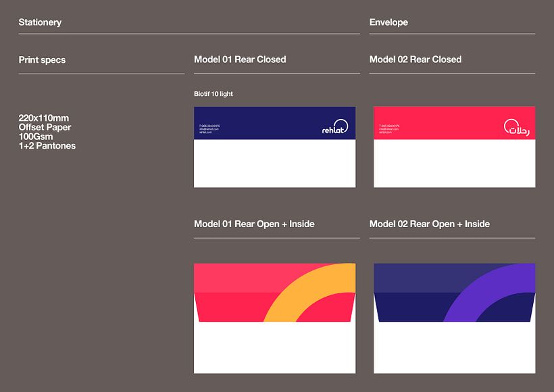This screenshot has height=392, width=554.
Task: Click the phone number on the blue envelope
Action: click(209, 125)
